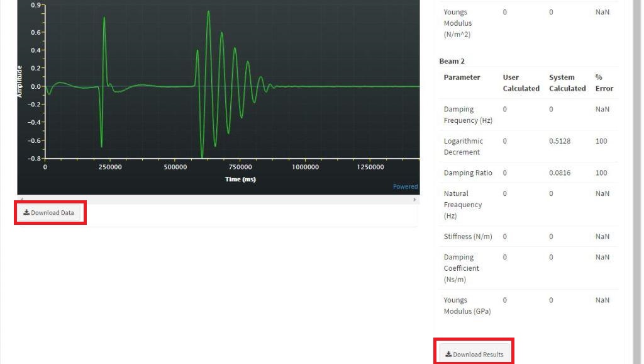Select Logarithmic Decrement system value 0.5128
Screen dimensions: 644x364
coord(559,141)
